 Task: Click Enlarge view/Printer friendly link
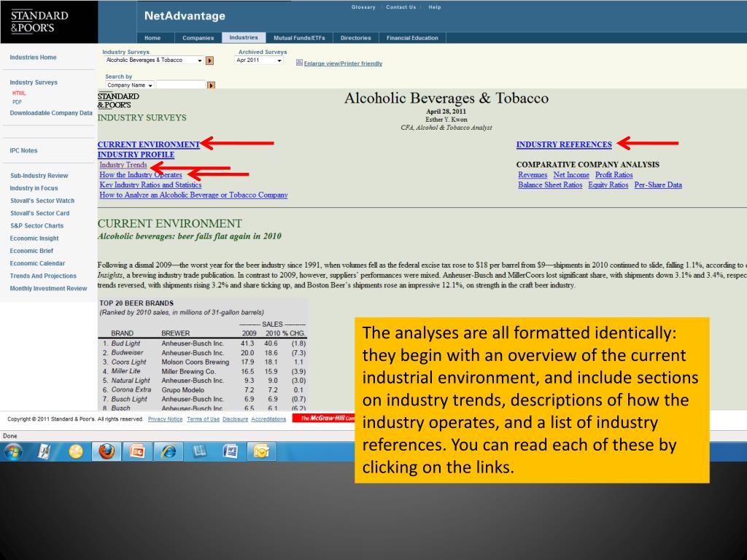click(343, 63)
